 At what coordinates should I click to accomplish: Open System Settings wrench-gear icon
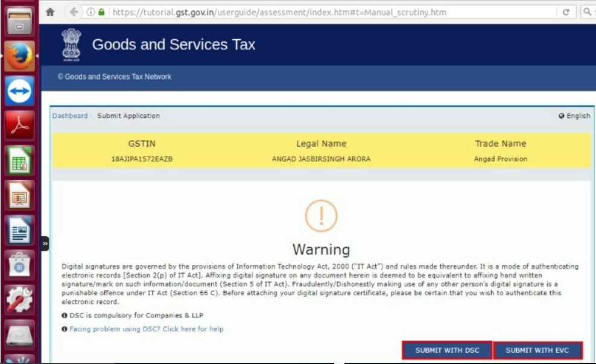[x=19, y=300]
